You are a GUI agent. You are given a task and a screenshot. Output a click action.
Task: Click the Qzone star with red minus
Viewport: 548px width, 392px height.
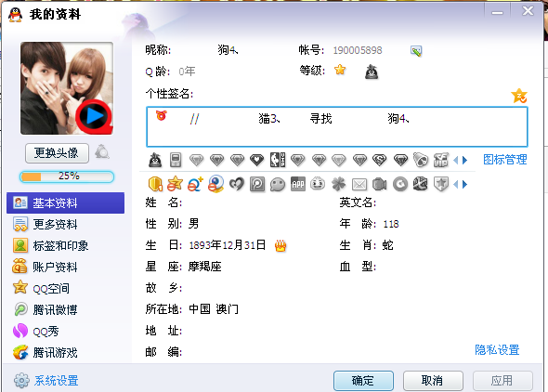coord(175,184)
